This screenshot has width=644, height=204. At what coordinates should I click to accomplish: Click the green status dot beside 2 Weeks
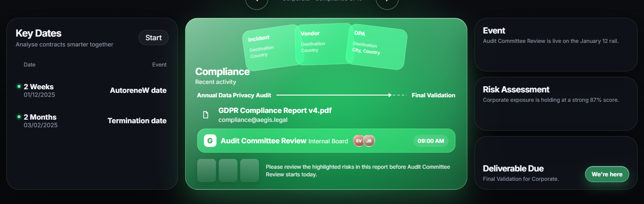(x=19, y=86)
